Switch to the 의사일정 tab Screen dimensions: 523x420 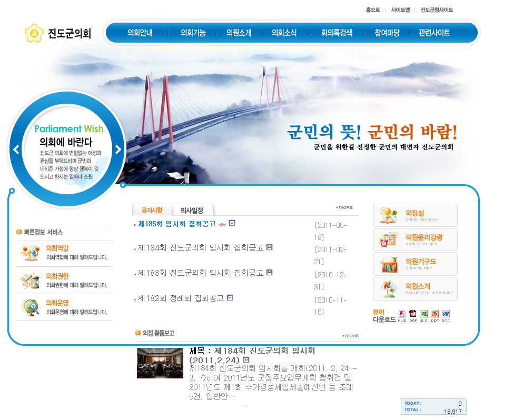[192, 209]
